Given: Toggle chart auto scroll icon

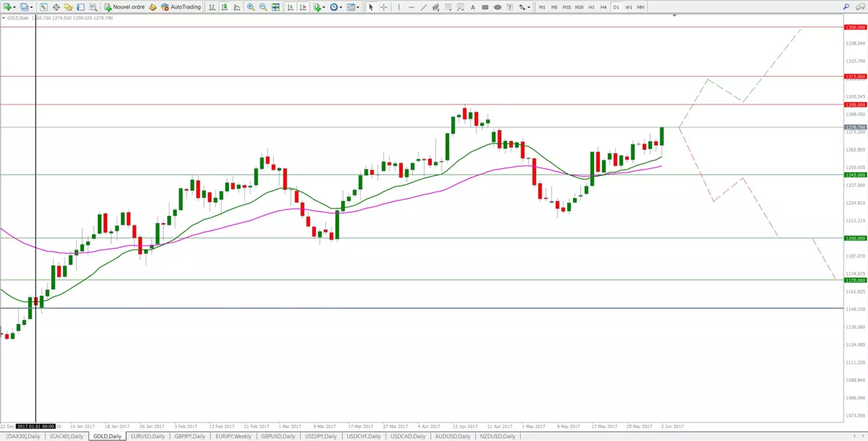Looking at the screenshot, I should [290, 7].
